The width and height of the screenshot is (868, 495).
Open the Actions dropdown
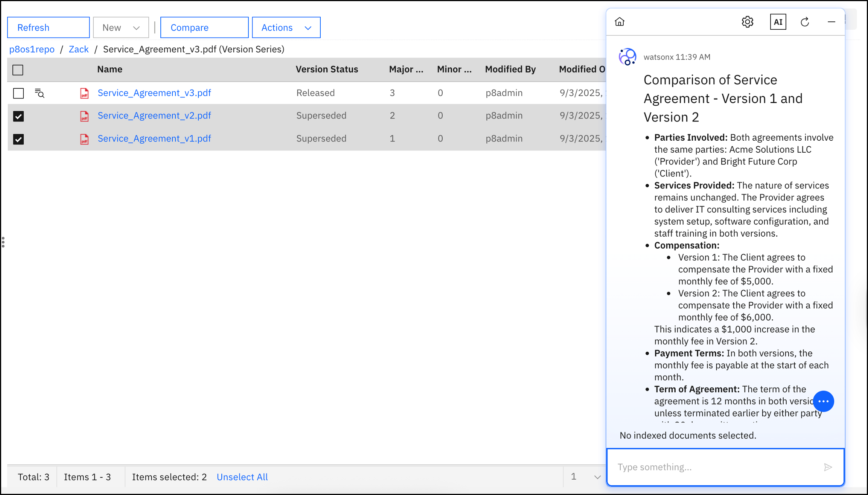click(286, 27)
